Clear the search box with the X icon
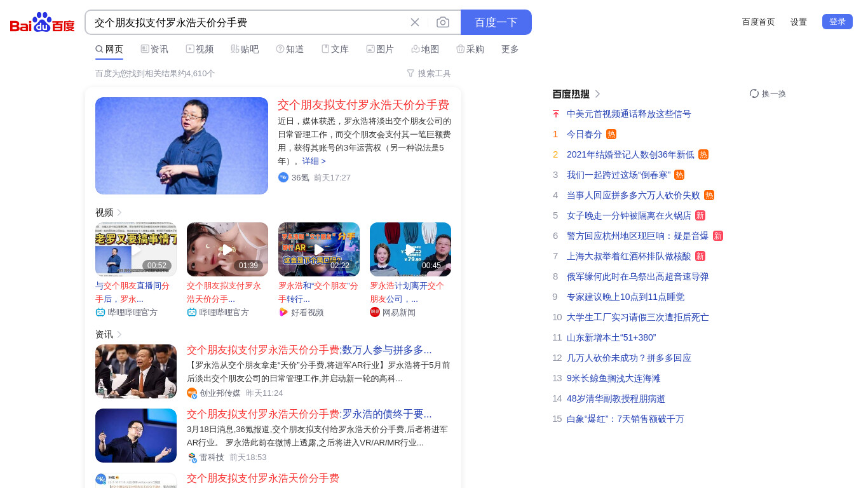868x488 pixels. click(415, 22)
